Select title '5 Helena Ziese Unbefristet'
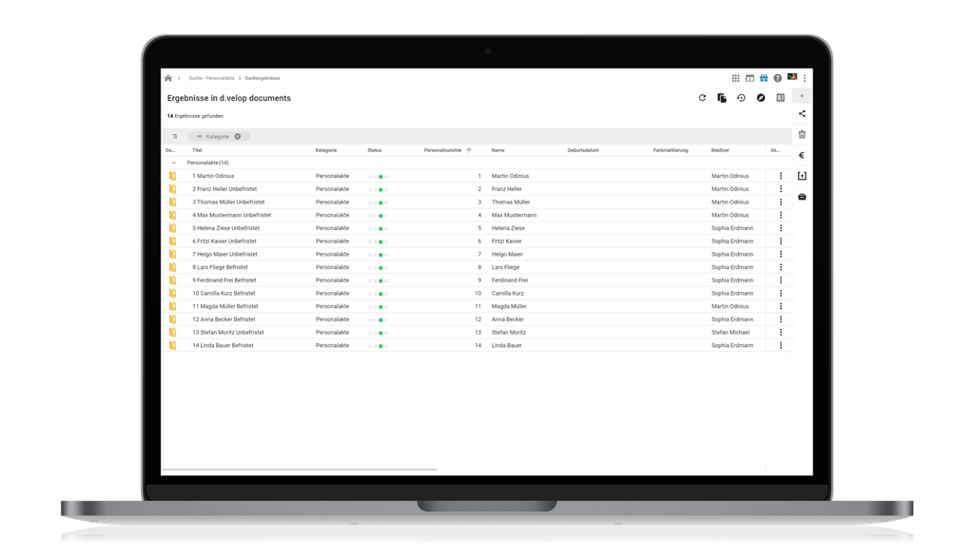The image size is (974, 560). pyautogui.click(x=226, y=228)
